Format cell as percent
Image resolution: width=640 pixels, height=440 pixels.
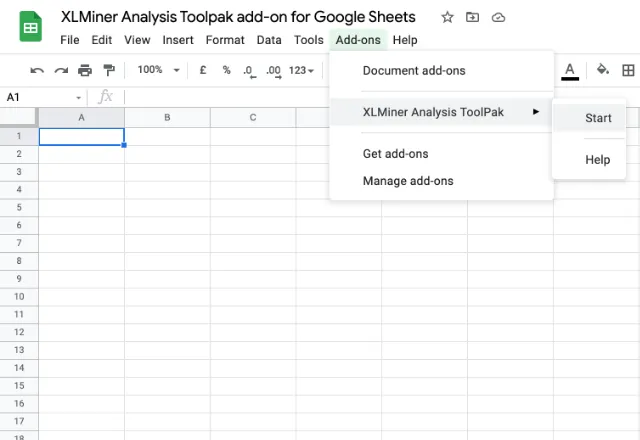[x=226, y=70]
